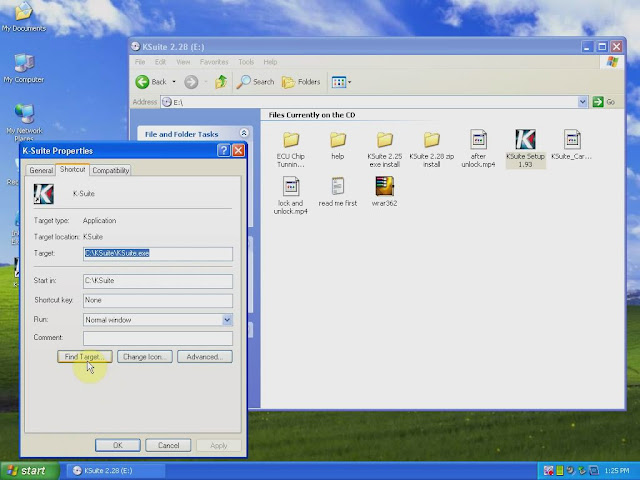Viewport: 640px width, 480px height.
Task: Click the first system tray icon
Action: (548, 471)
